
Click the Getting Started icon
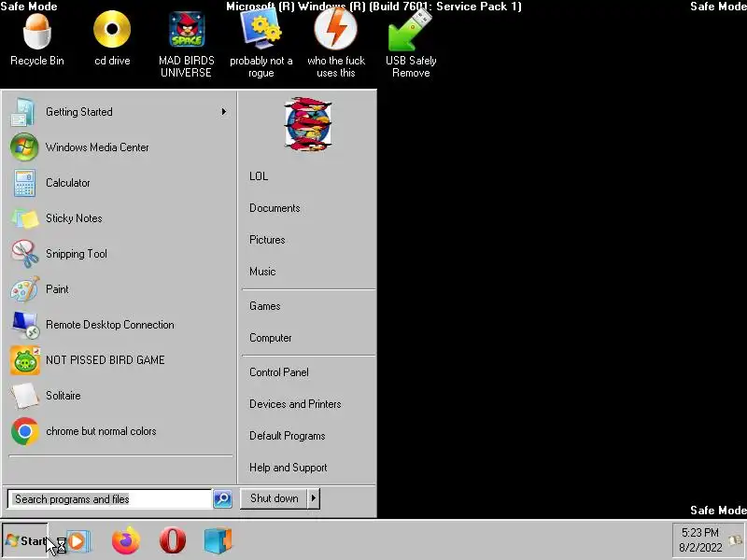point(22,112)
